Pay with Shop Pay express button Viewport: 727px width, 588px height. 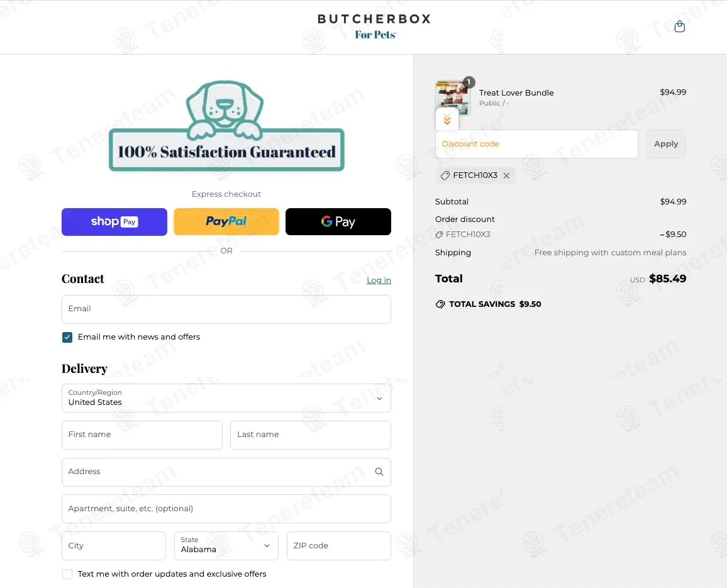[x=114, y=221]
